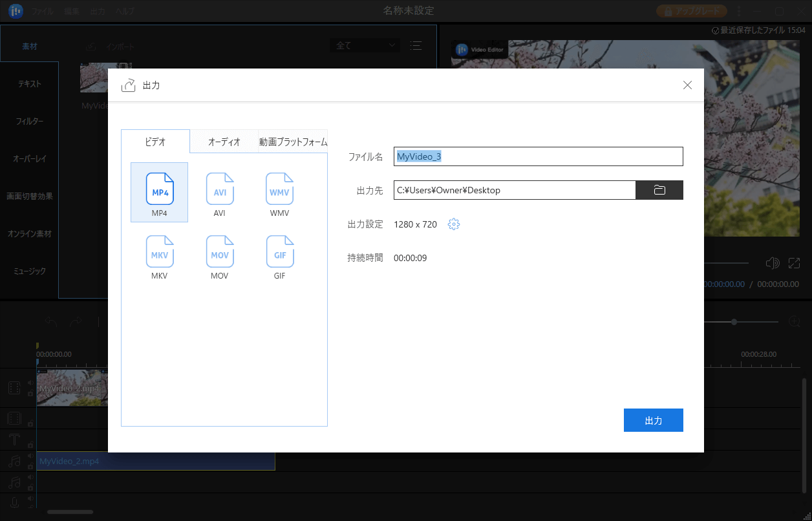The height and width of the screenshot is (521, 812).
Task: Click inside the ファイル名 MyVideo_3 field
Action: [538, 156]
